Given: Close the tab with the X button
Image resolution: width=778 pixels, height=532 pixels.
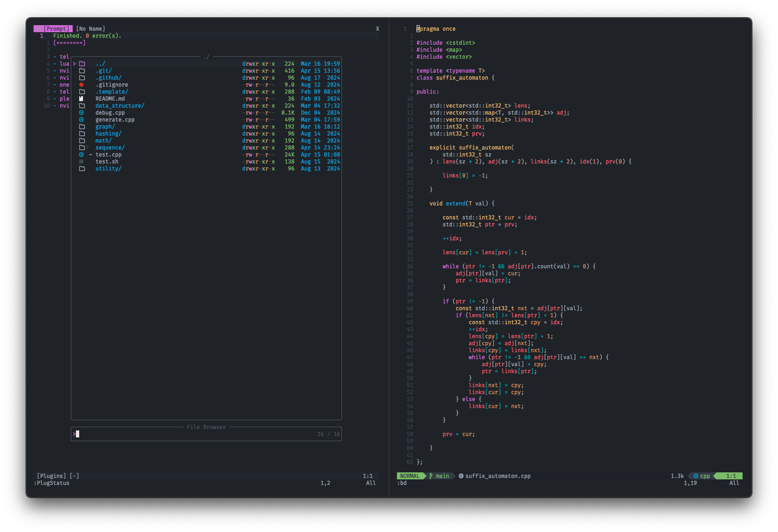Looking at the screenshot, I should [x=377, y=29].
